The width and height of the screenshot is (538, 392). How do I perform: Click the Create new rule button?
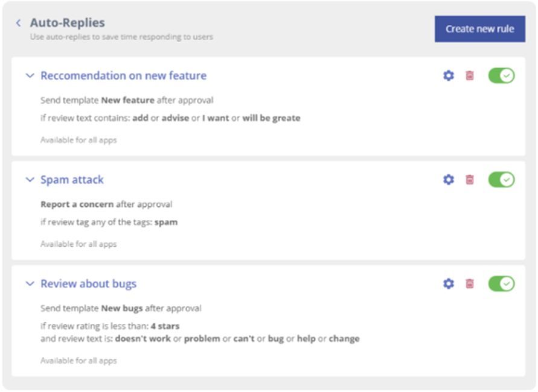coord(479,29)
